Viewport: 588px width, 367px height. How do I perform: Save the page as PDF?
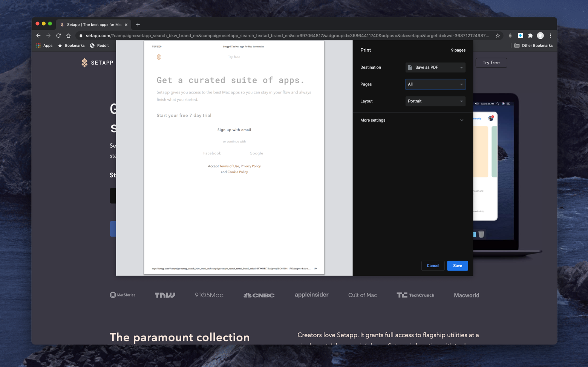457,266
